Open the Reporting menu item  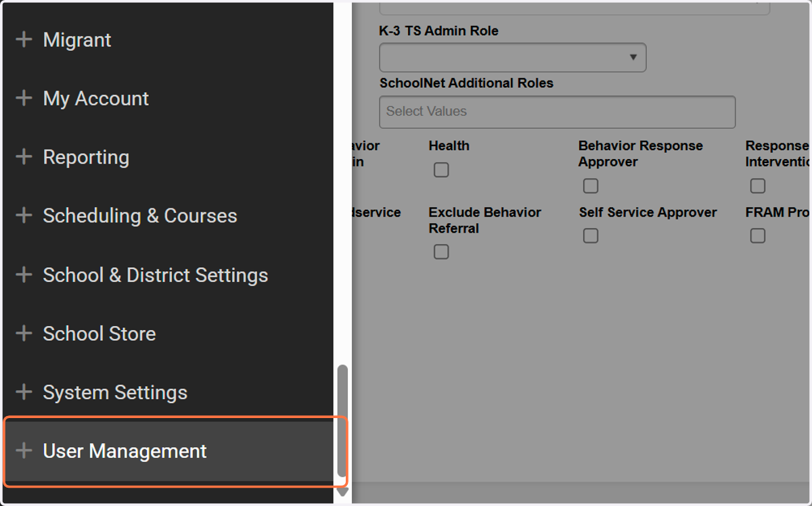[x=168, y=157]
